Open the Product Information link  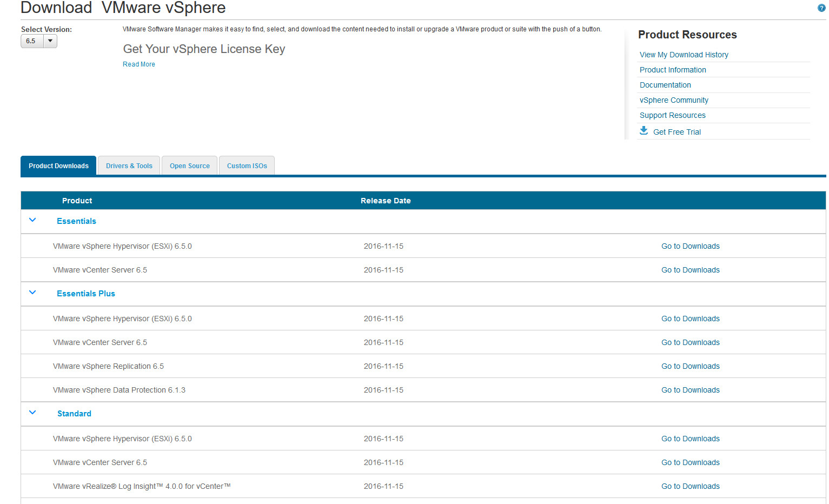click(673, 70)
